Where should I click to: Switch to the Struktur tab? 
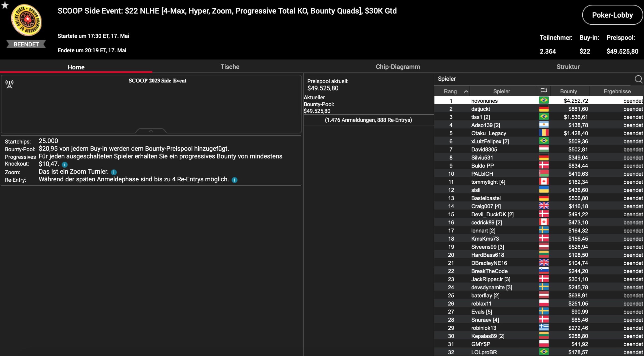tap(568, 67)
